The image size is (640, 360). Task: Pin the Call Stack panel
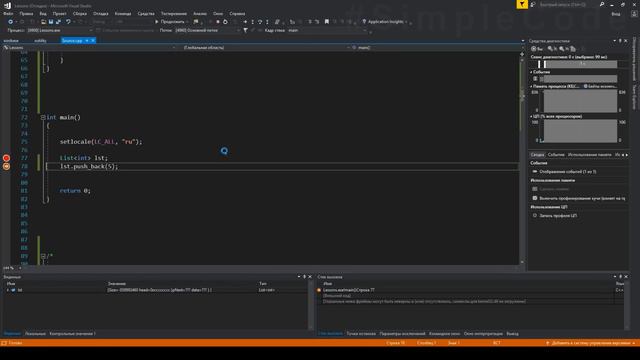coord(620,277)
